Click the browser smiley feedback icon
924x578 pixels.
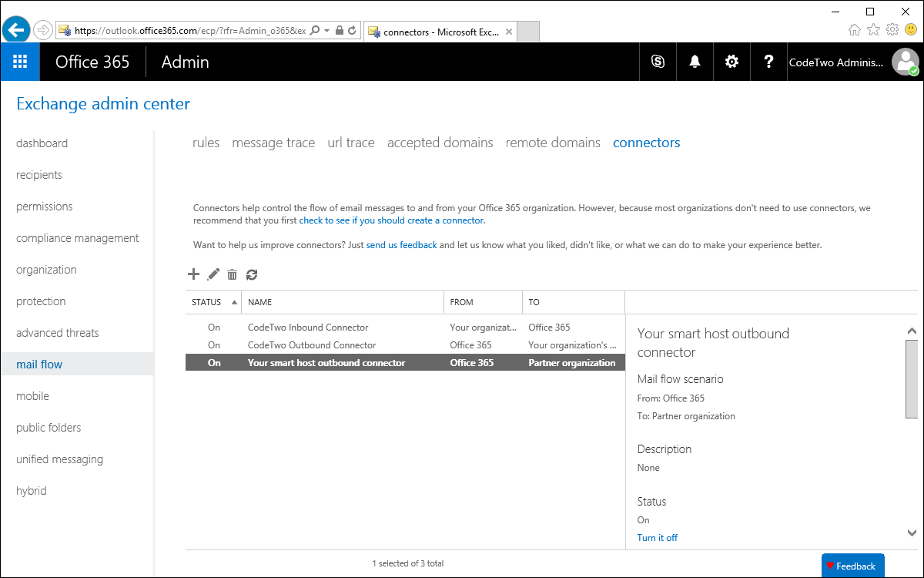[912, 29]
